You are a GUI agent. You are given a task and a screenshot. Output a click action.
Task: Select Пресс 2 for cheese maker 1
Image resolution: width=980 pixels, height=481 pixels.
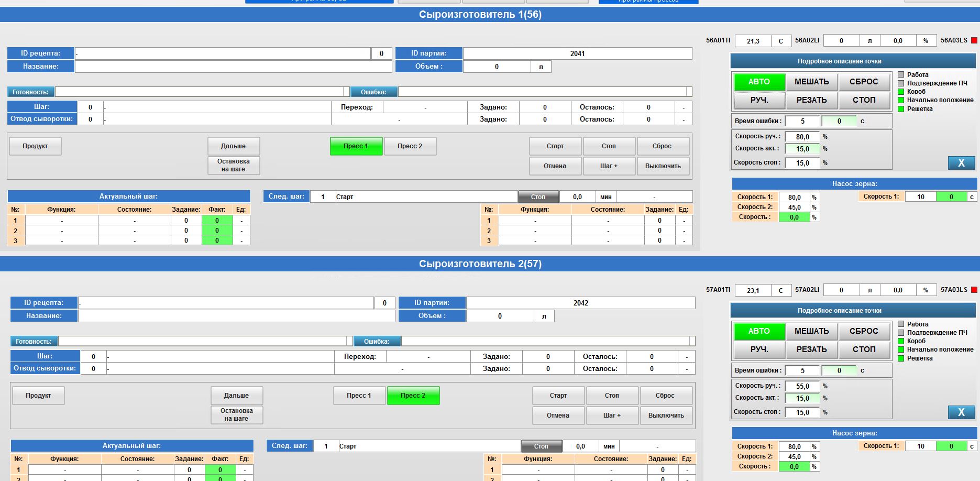[410, 146]
